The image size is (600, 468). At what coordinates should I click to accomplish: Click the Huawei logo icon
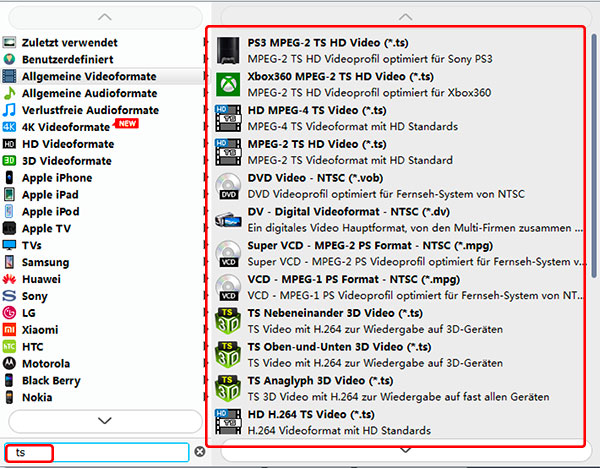pos(9,279)
